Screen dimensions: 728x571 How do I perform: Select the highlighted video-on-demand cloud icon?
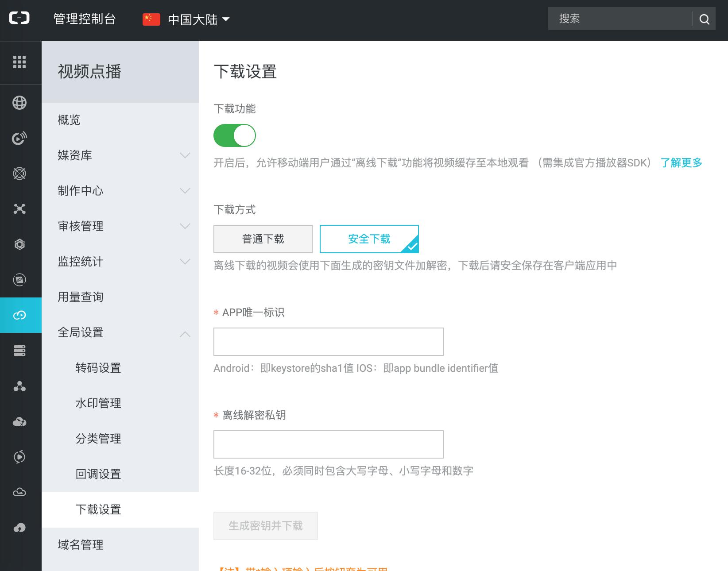[20, 315]
